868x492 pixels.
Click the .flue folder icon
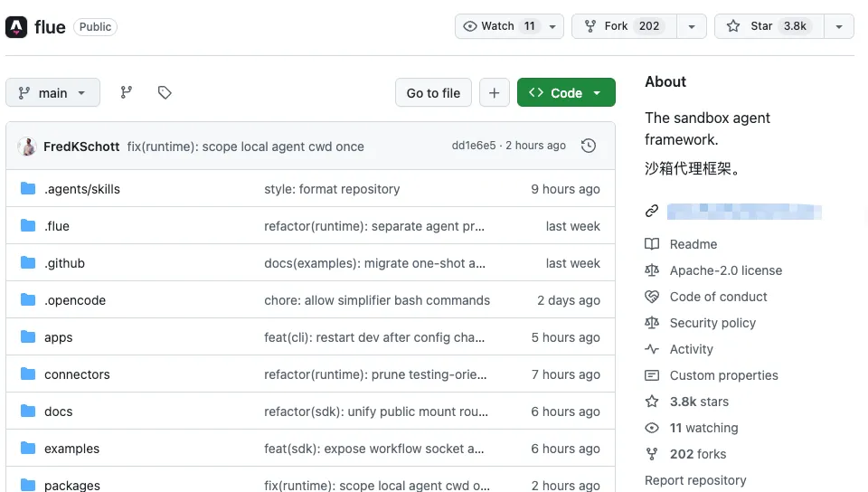(x=28, y=226)
